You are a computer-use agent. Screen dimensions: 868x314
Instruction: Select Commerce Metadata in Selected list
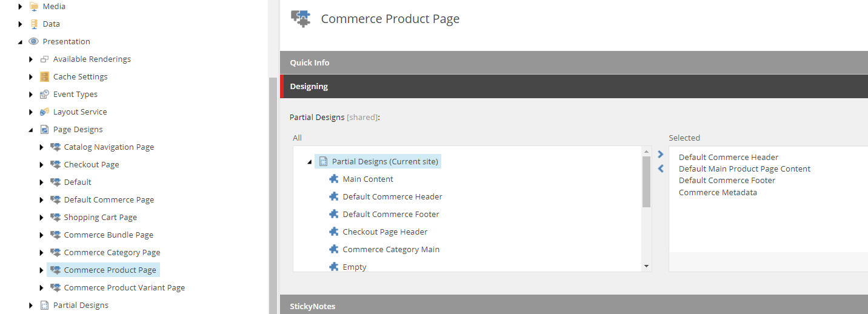[718, 192]
